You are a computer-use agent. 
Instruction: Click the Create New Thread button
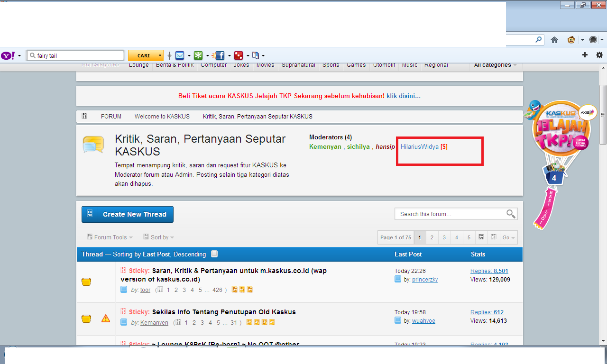coord(128,214)
